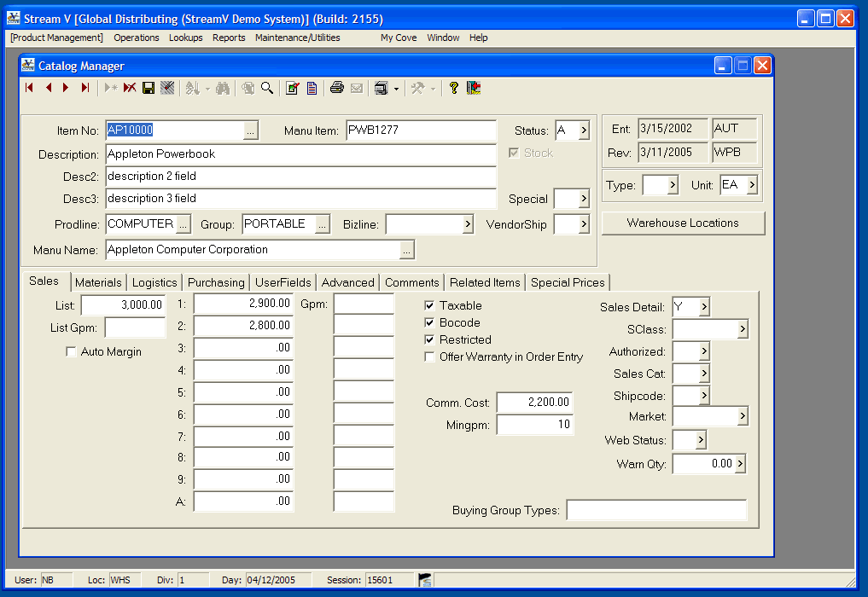The height and width of the screenshot is (597, 868).
Task: Open the Status dropdown arrow
Action: click(x=584, y=130)
